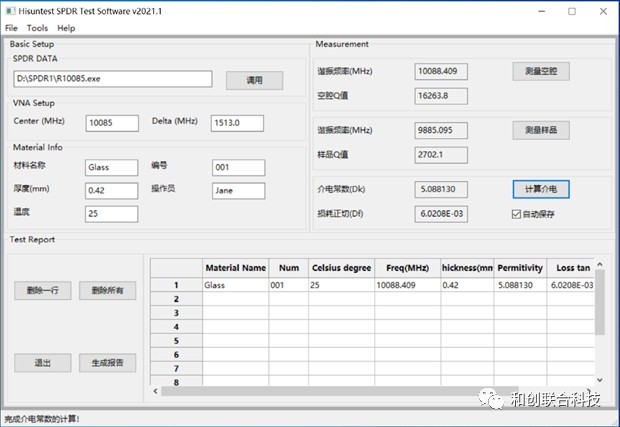
Task: Click the 调用 button next to SPDR path
Action: coord(254,80)
